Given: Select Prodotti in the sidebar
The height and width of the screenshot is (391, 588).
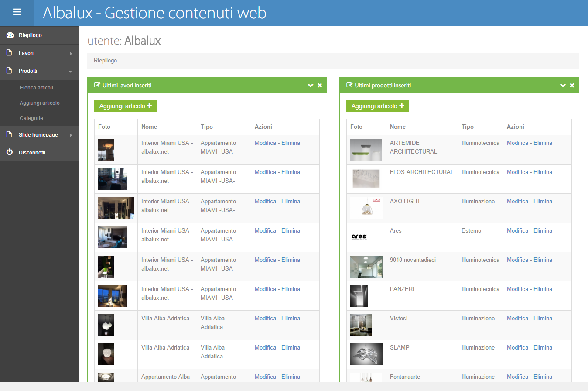Looking at the screenshot, I should tap(39, 71).
